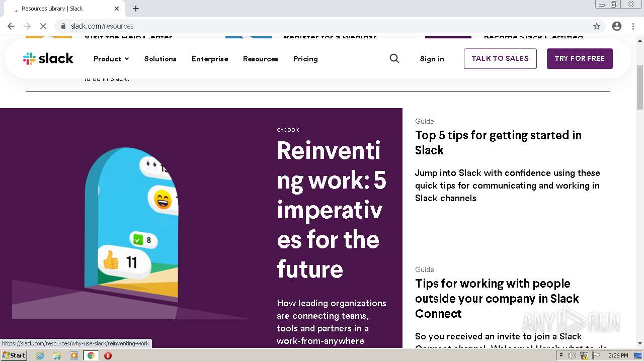The width and height of the screenshot is (644, 362).
Task: Go to the Pricing page
Action: (x=305, y=59)
